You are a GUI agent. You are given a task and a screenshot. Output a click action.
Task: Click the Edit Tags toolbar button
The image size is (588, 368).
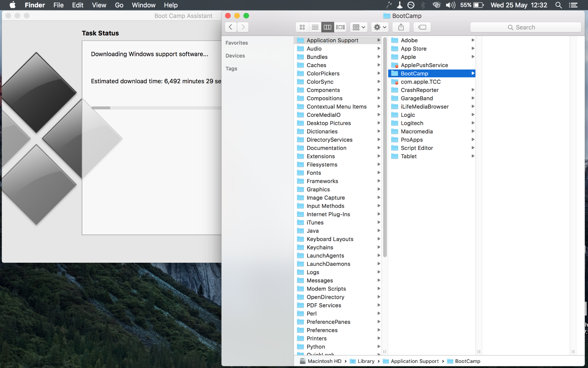pyautogui.click(x=422, y=27)
